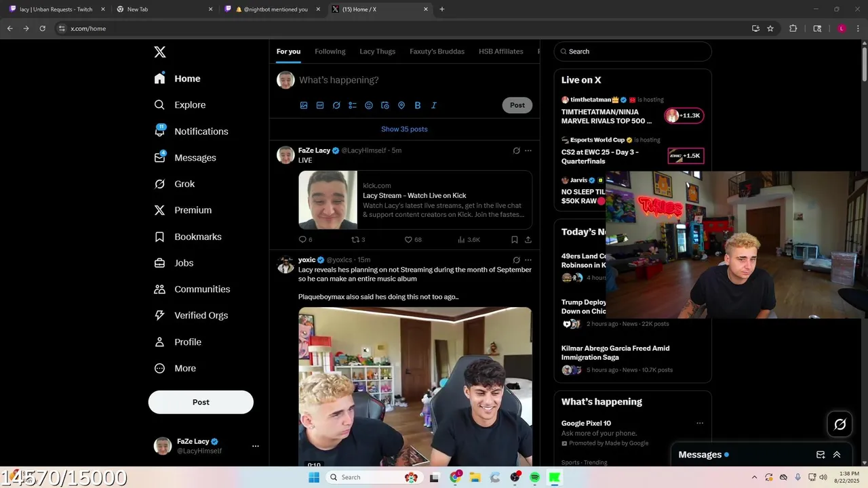Open Lacy Stream Kick link card
The height and width of the screenshot is (488, 868).
[x=415, y=200]
